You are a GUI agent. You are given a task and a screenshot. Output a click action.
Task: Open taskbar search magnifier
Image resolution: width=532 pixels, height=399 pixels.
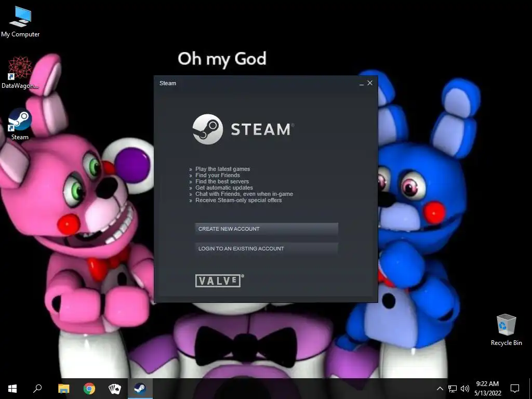point(37,389)
